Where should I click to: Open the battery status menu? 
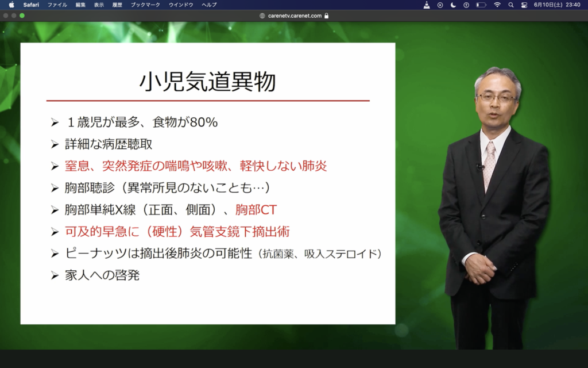coord(481,5)
